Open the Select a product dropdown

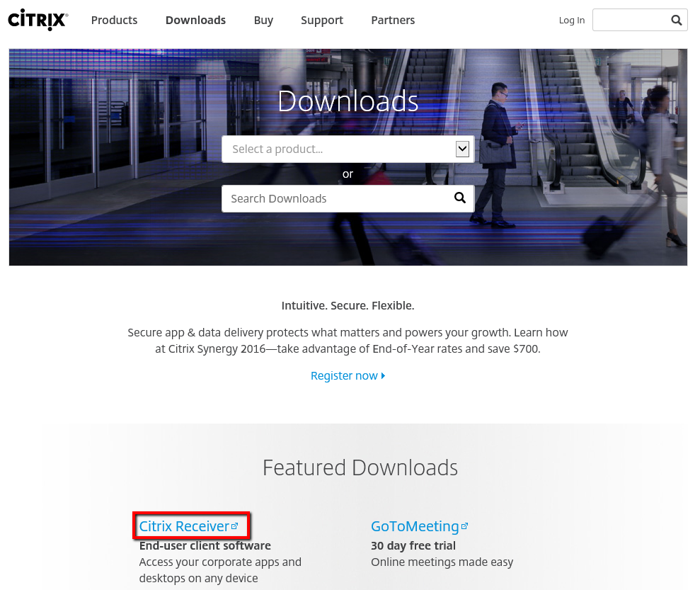tap(348, 149)
